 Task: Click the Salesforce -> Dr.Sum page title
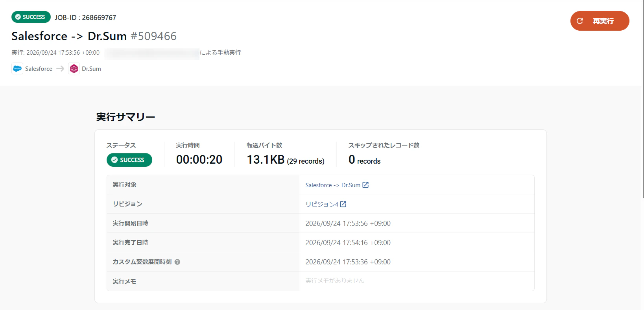pyautogui.click(x=69, y=36)
